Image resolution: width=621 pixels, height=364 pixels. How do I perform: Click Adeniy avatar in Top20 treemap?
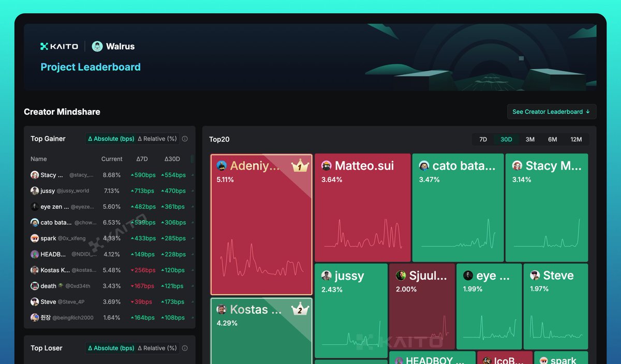click(x=221, y=165)
